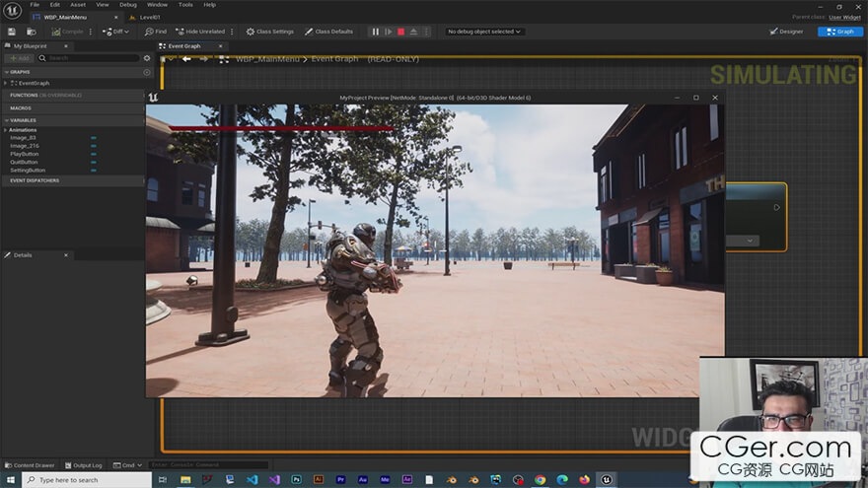This screenshot has width=868, height=488.
Task: Click the My Blueprint search field
Action: click(x=89, y=58)
